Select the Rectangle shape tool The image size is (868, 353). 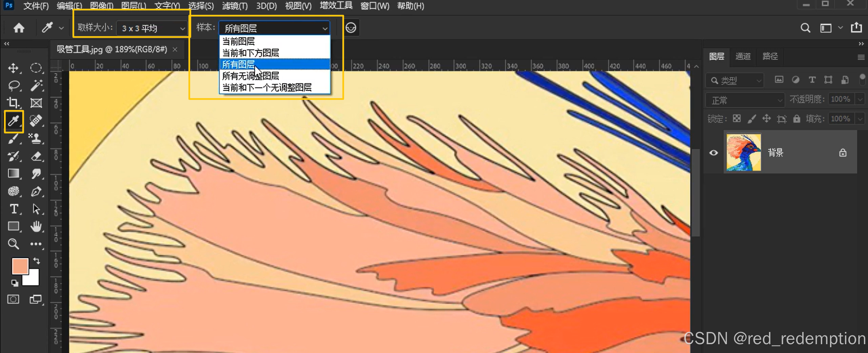pyautogui.click(x=13, y=226)
